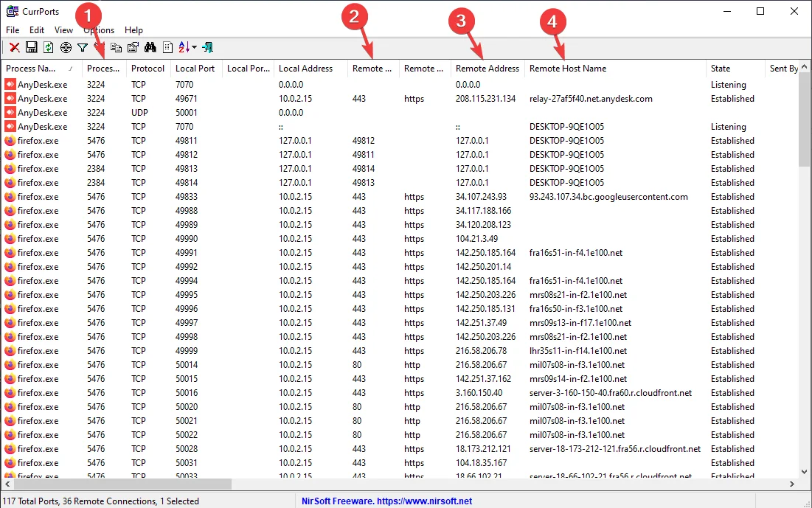Click UDP protocol cell in AnyDesk row
Viewport: 812px width, 508px height.
(x=139, y=112)
